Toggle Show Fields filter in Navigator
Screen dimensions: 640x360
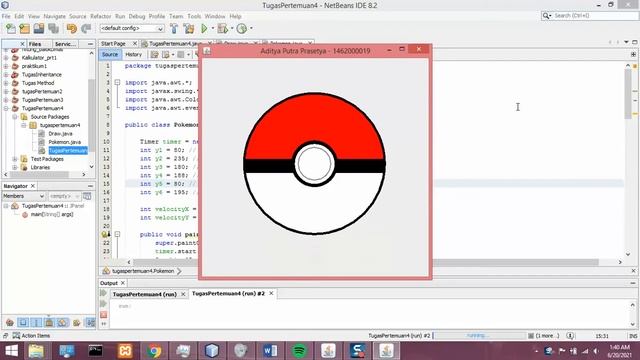[x=23, y=323]
